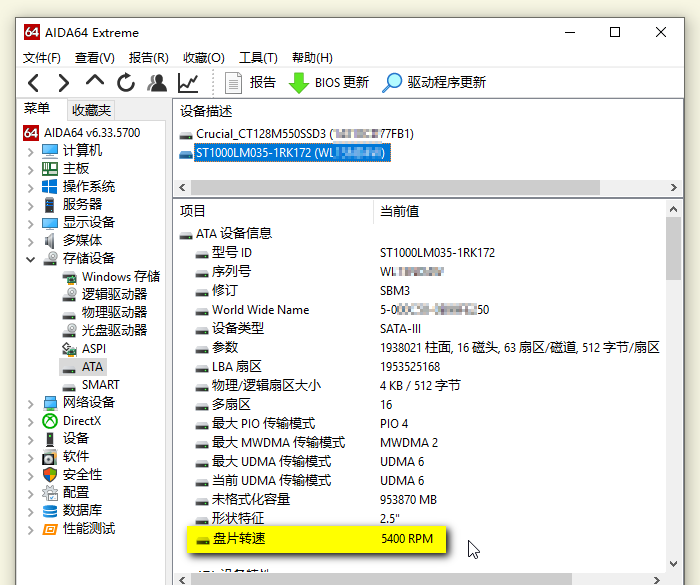
Task: Select the DirectX Xbox icon
Action: point(50,421)
